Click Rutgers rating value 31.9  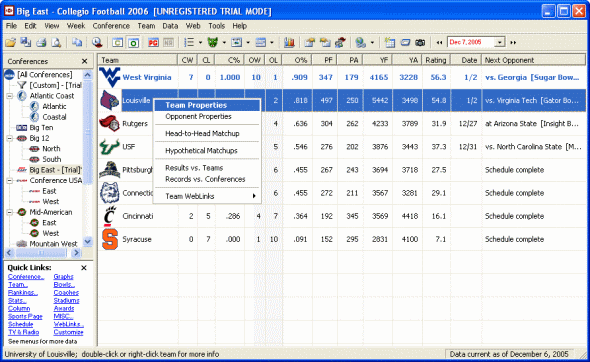[x=439, y=123]
